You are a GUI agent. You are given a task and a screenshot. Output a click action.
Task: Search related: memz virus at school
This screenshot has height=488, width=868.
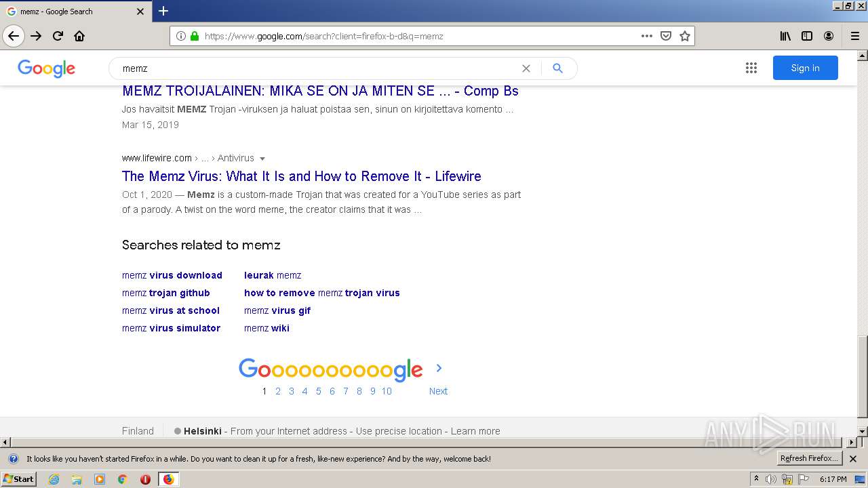[171, 310]
